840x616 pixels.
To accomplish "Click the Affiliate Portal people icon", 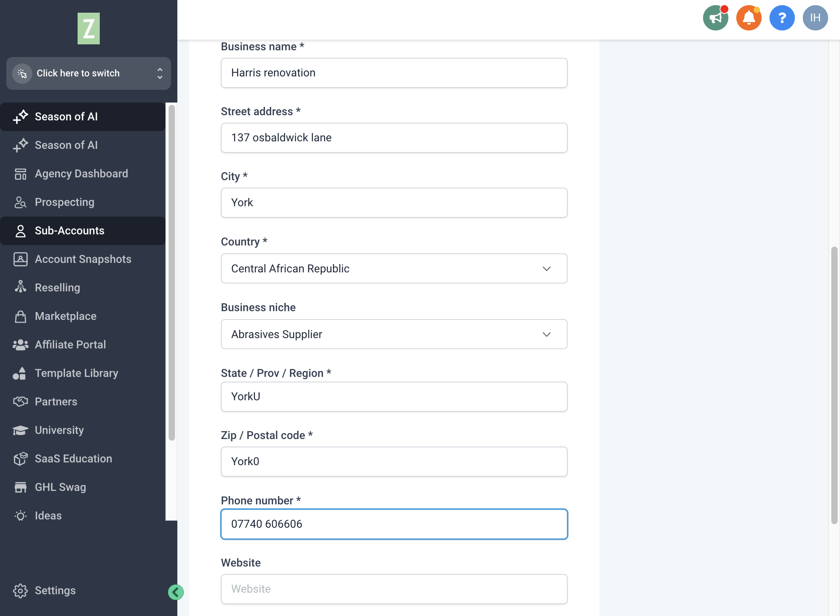I will click(20, 345).
